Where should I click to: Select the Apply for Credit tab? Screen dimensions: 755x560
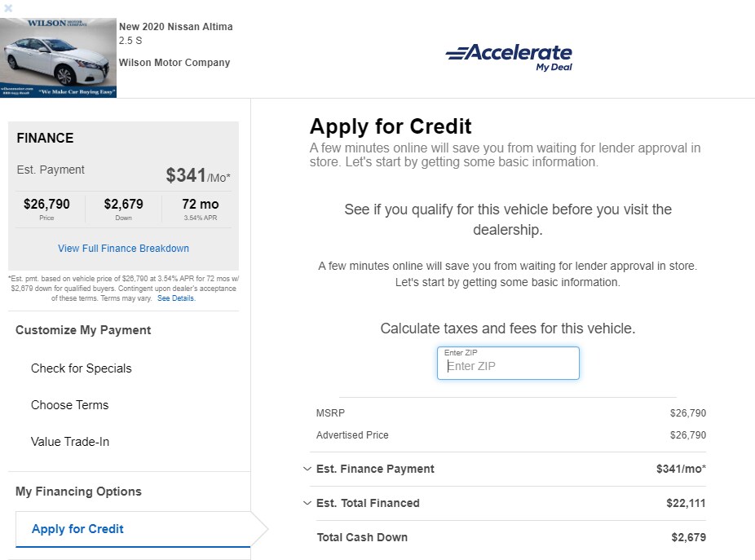[x=133, y=529]
